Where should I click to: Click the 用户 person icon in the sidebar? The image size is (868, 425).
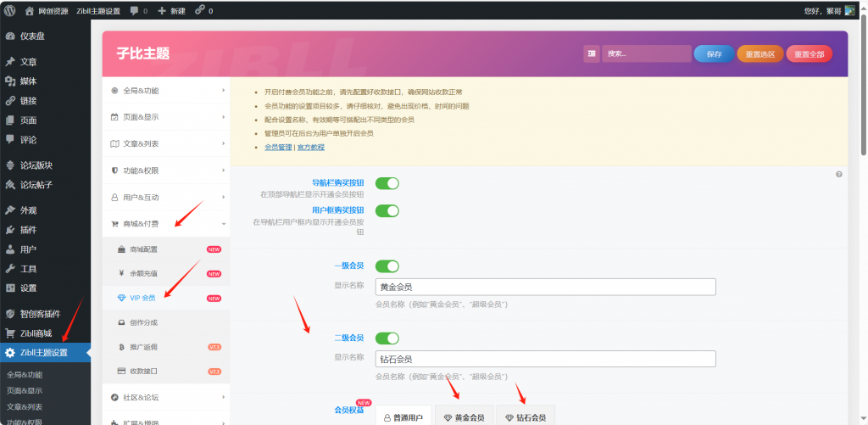pyautogui.click(x=10, y=249)
